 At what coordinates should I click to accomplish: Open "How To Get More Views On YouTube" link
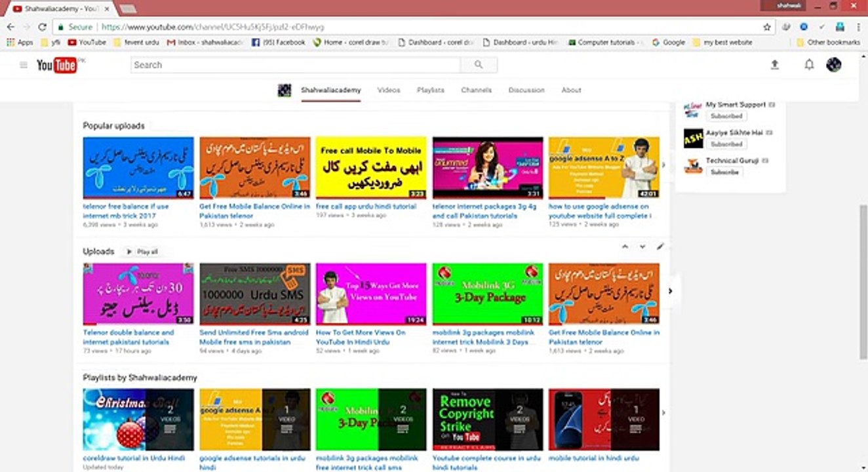tap(361, 337)
